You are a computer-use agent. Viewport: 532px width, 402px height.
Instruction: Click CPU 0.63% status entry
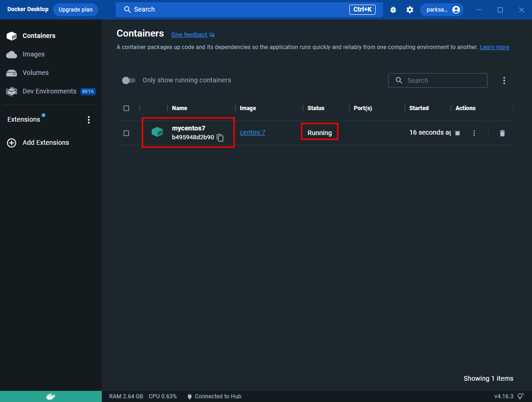162,396
